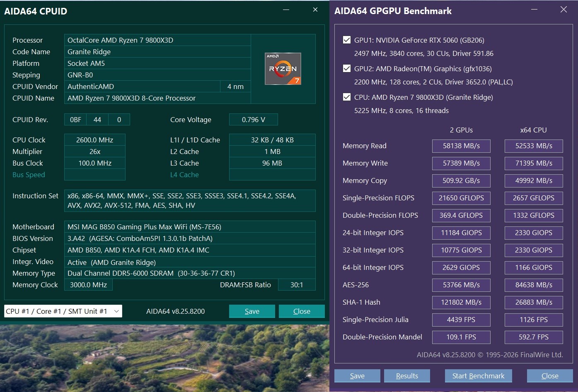The height and width of the screenshot is (392, 578).
Task: Click the 1 MB L2 cache value
Action: point(272,152)
